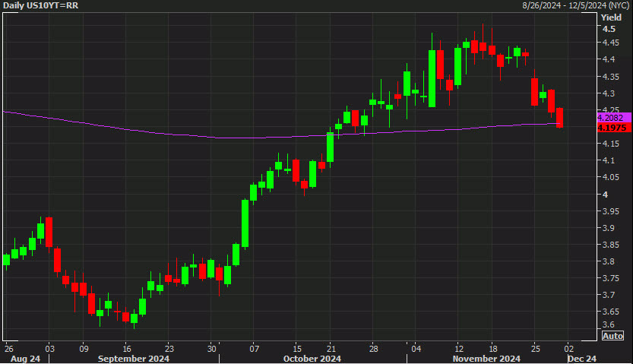Click the 12 date tick label
The image size is (633, 364).
point(459,349)
